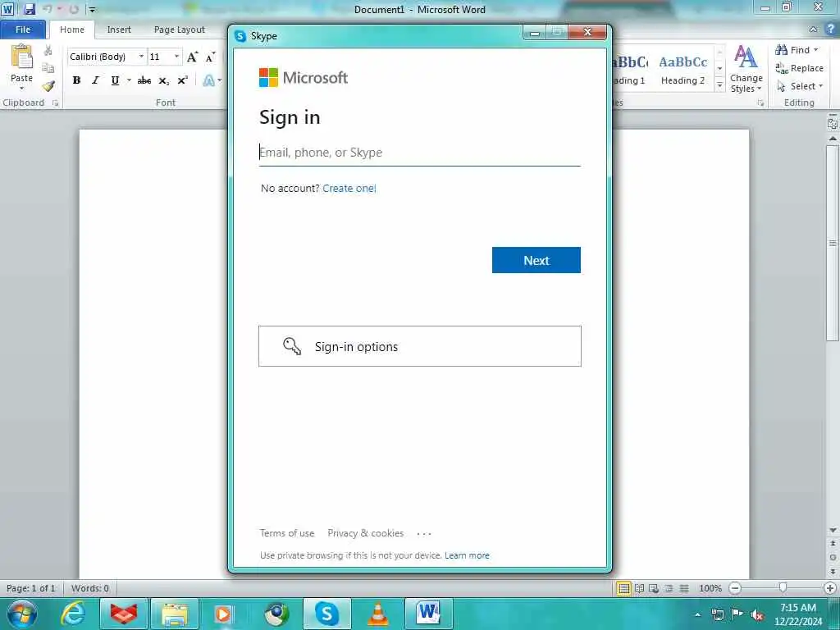Select the Heading 1 style
840x630 pixels.
pyautogui.click(x=631, y=70)
